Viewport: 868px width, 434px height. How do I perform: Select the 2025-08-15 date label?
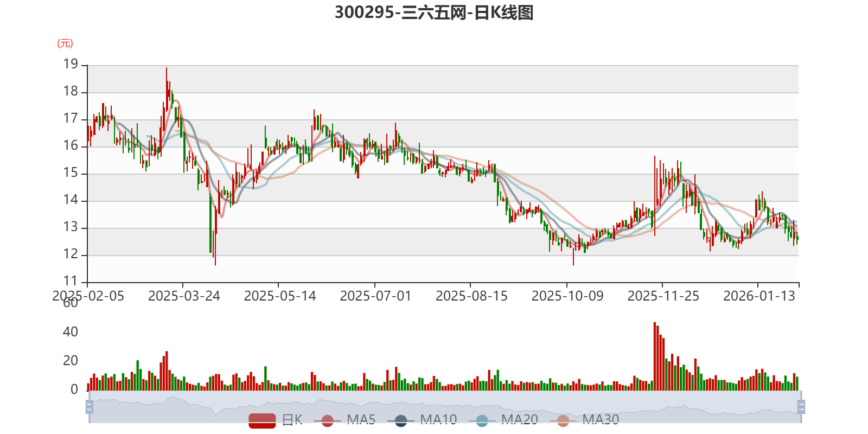click(471, 296)
